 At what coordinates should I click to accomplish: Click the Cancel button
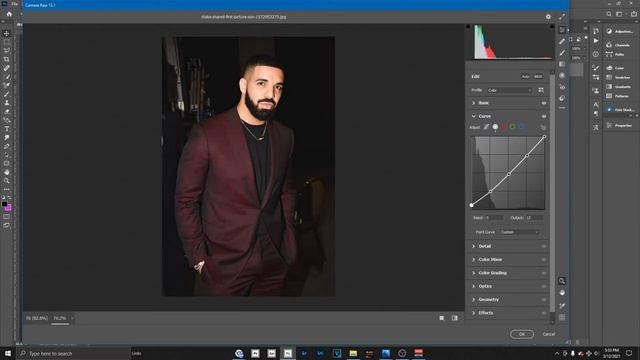549,334
